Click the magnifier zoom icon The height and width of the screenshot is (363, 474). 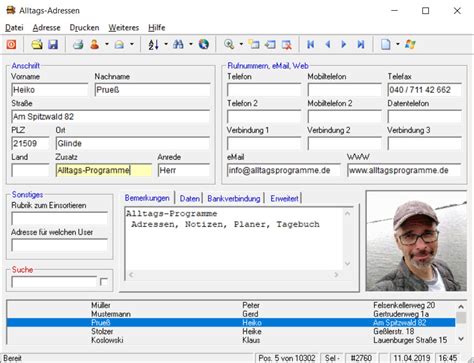click(x=229, y=44)
